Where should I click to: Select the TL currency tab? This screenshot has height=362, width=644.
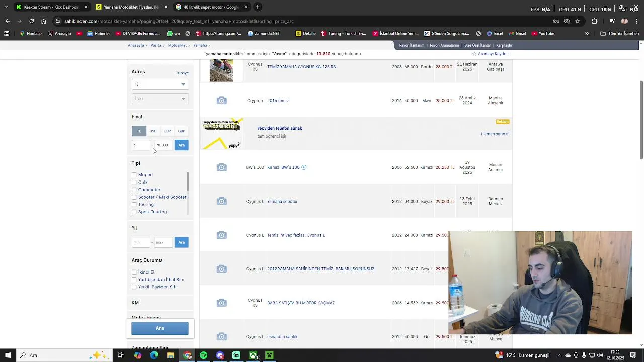139,131
